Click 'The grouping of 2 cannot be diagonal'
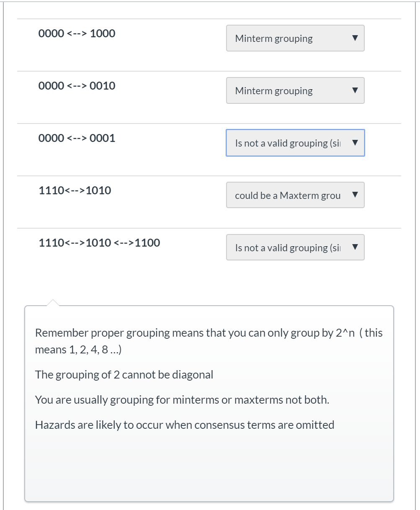Screen dimensions: 420x510 (x=124, y=374)
